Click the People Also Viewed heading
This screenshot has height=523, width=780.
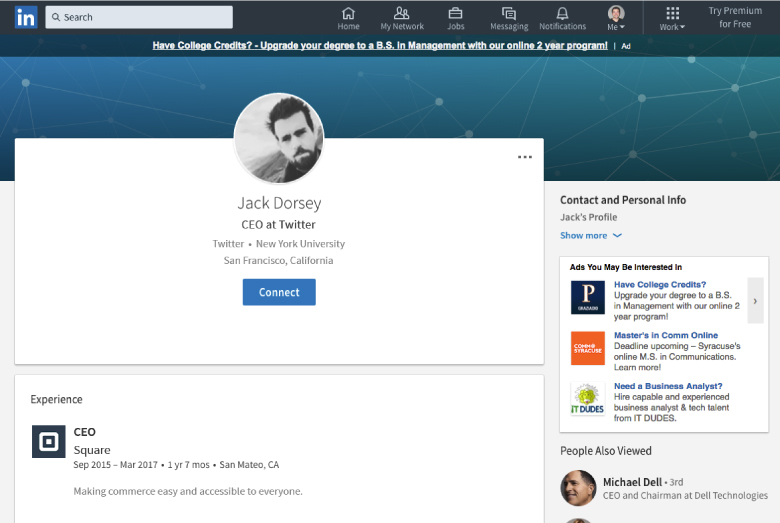(x=606, y=451)
